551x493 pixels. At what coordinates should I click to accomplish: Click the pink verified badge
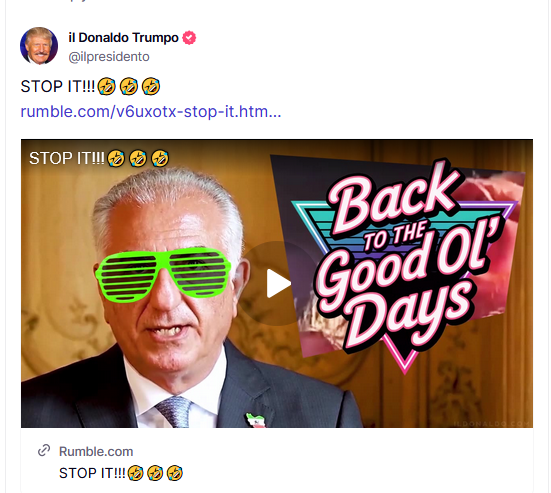(x=189, y=38)
